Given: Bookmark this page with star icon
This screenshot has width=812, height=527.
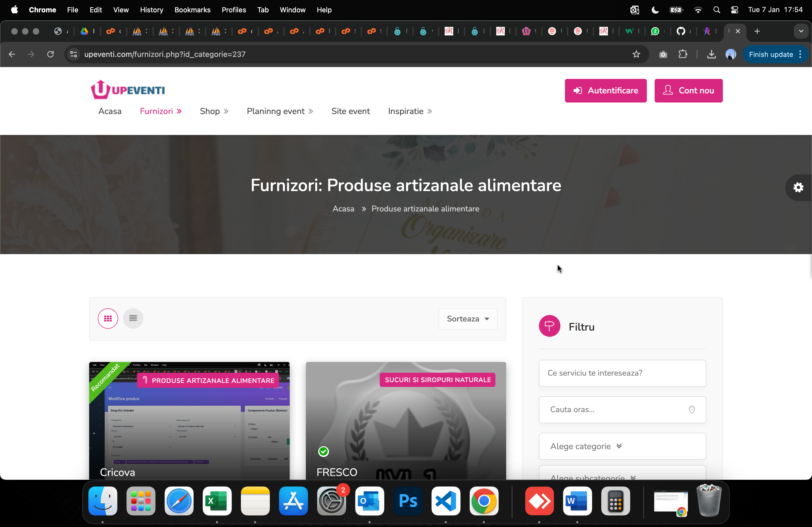Looking at the screenshot, I should (x=636, y=54).
